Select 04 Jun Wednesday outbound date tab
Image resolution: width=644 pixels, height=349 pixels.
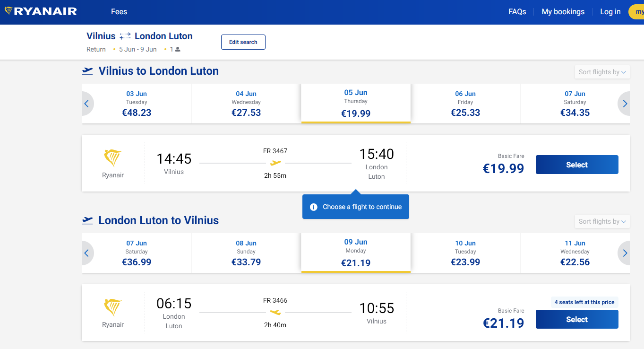(246, 104)
